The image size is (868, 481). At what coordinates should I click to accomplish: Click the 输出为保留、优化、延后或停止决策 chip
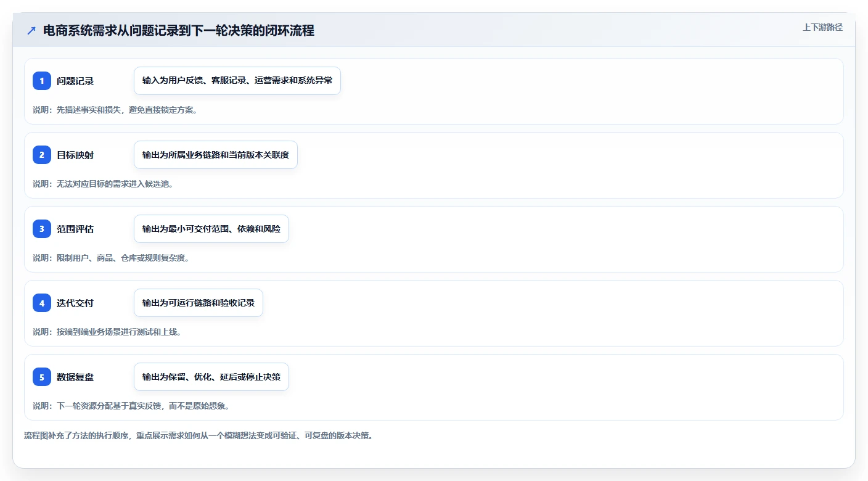[211, 377]
